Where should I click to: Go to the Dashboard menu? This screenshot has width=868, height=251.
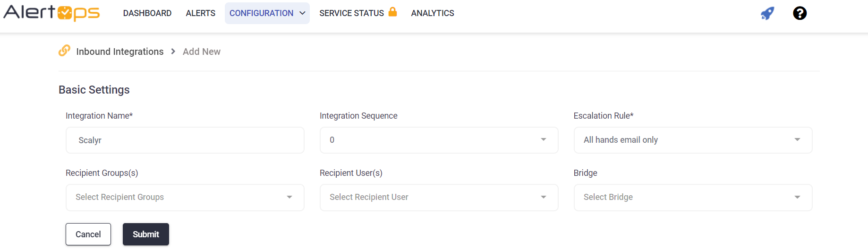[x=147, y=13]
